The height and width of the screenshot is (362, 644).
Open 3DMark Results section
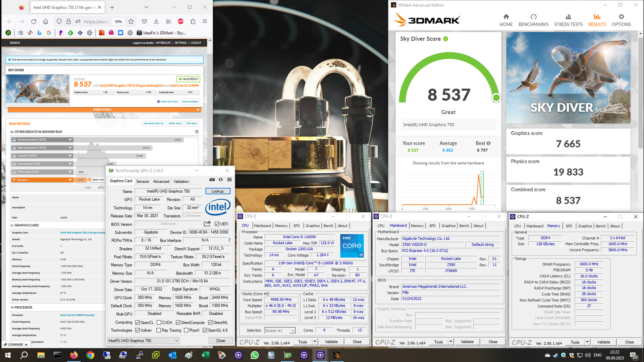pos(597,20)
